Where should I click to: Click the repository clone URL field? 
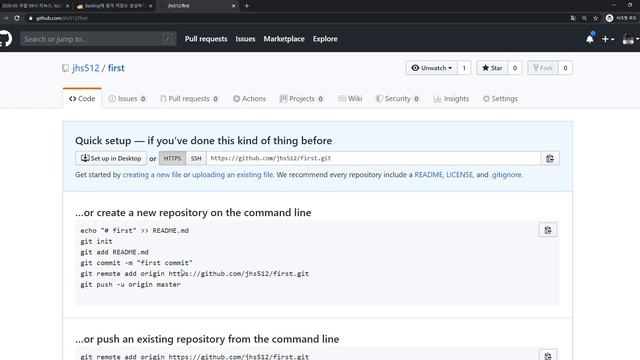coord(373,158)
